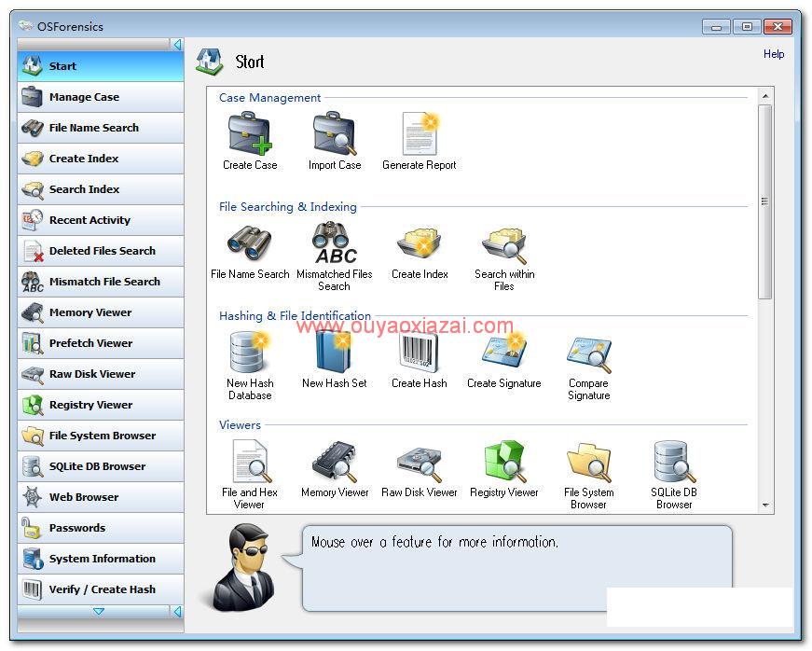
Task: Collapse sidebar using bottom left-arrow
Action: 177,612
